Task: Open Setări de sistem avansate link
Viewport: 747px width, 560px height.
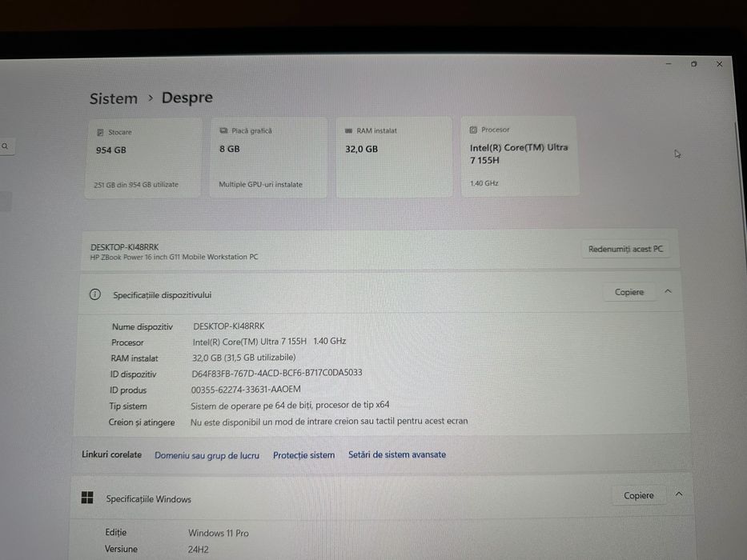Action: coord(397,454)
